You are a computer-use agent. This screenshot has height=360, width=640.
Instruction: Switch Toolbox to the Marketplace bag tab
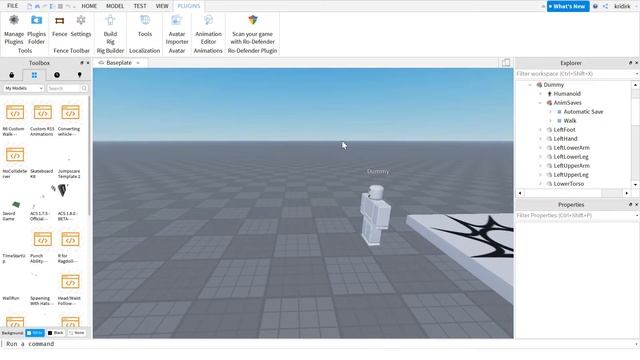coord(11,75)
